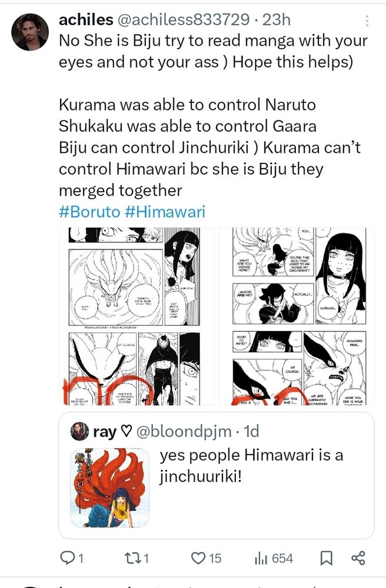Open the #Boruto hashtag

89,212
